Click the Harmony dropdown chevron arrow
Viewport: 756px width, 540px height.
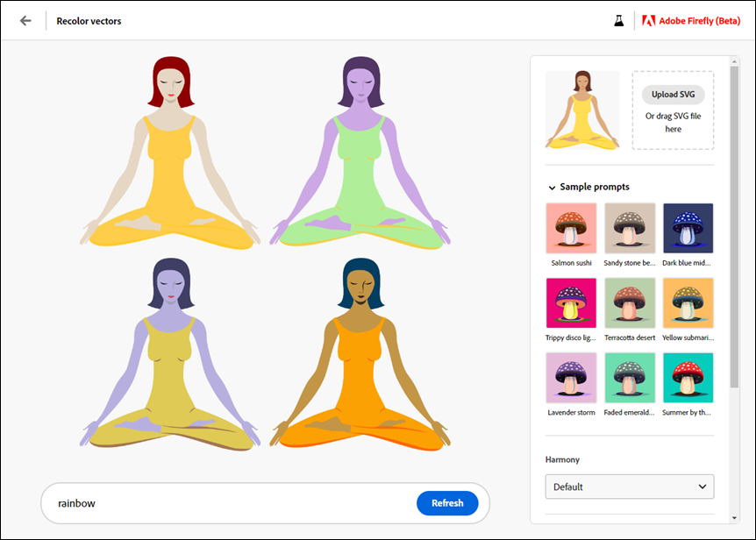pyautogui.click(x=703, y=487)
